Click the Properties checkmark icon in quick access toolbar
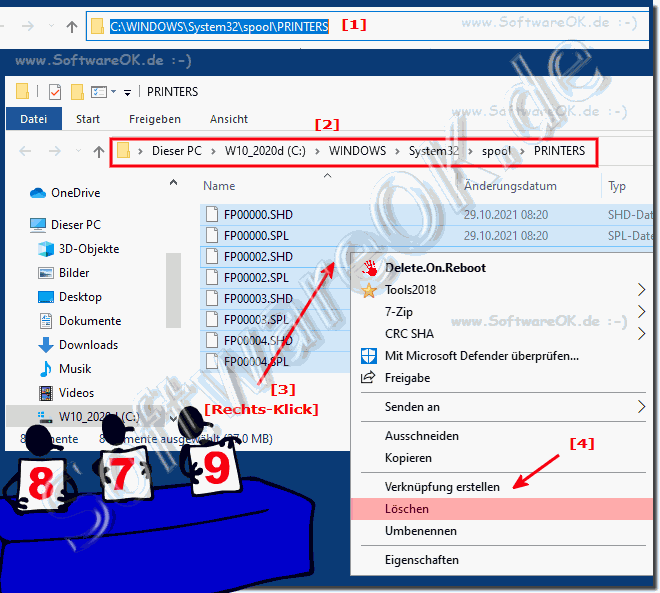The image size is (660, 593). pos(55,92)
